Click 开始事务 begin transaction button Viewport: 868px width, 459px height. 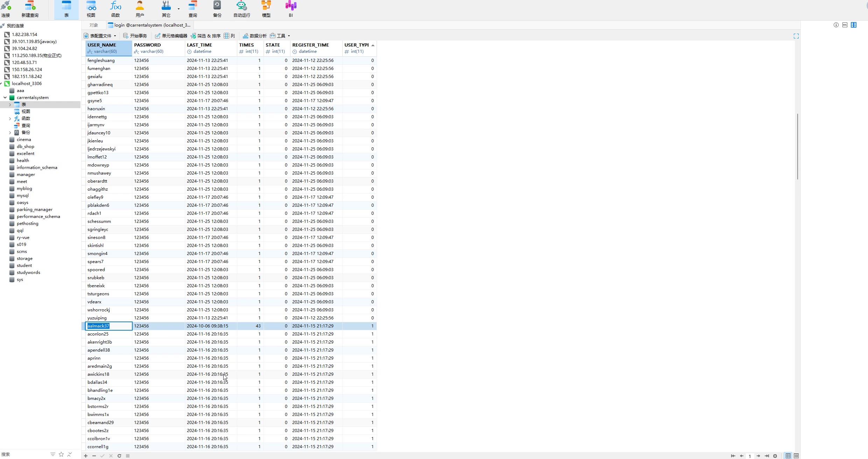pos(135,36)
